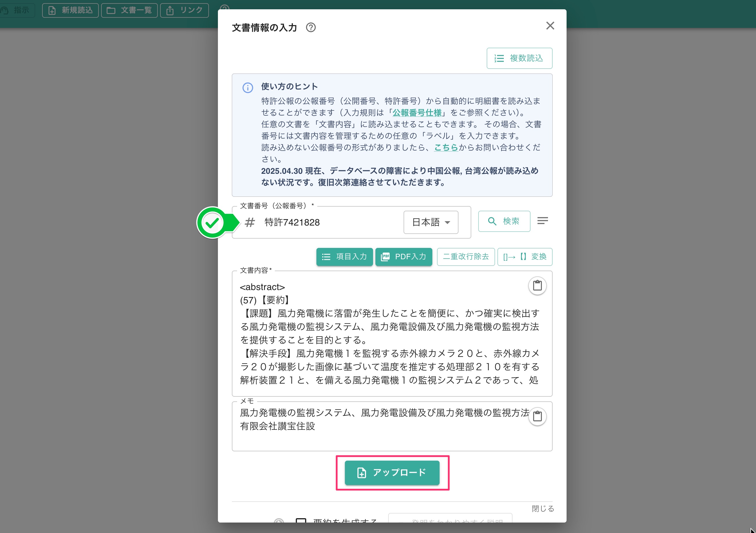Open the lines menu icon beside 検索

[542, 221]
